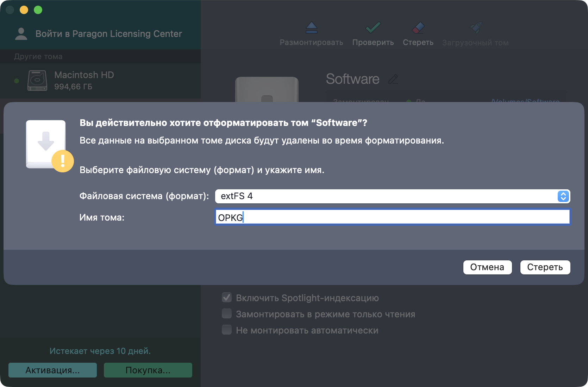This screenshot has width=588, height=387.
Task: Click the user account icon in sidebar
Action: coord(21,34)
